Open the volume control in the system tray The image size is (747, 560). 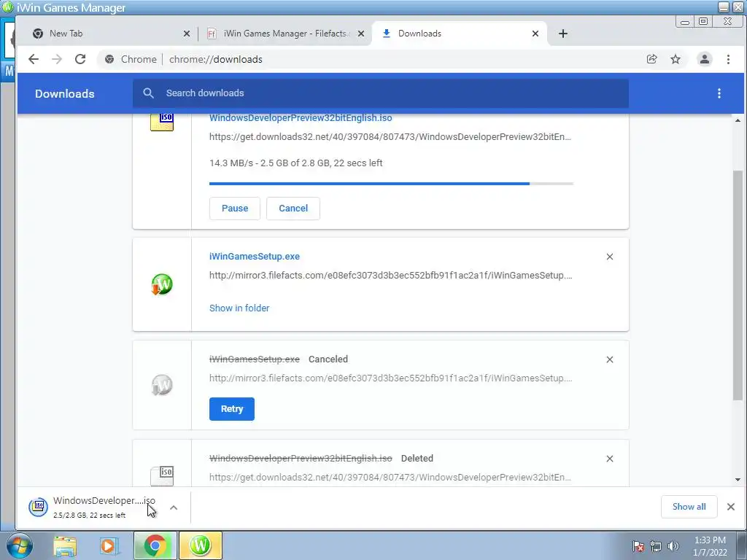673,546
